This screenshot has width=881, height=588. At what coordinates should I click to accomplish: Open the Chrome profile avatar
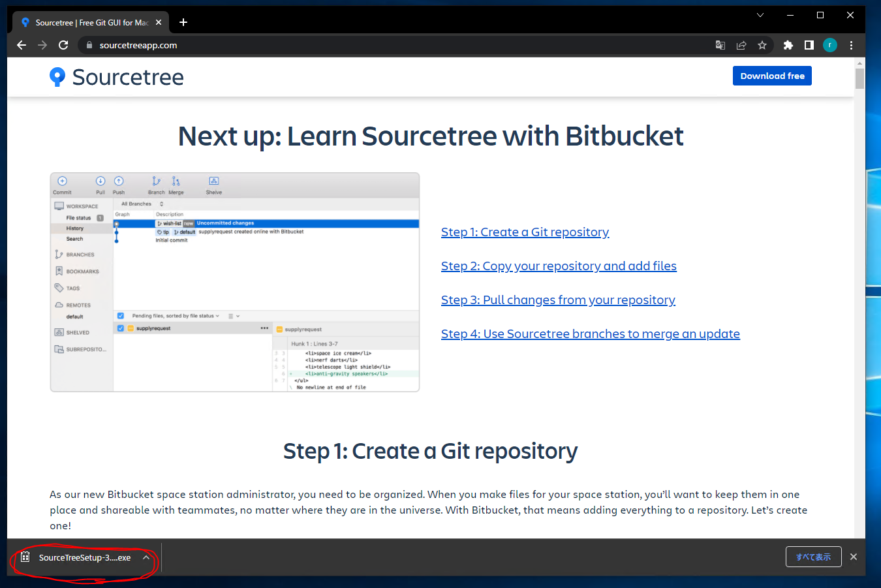(829, 45)
